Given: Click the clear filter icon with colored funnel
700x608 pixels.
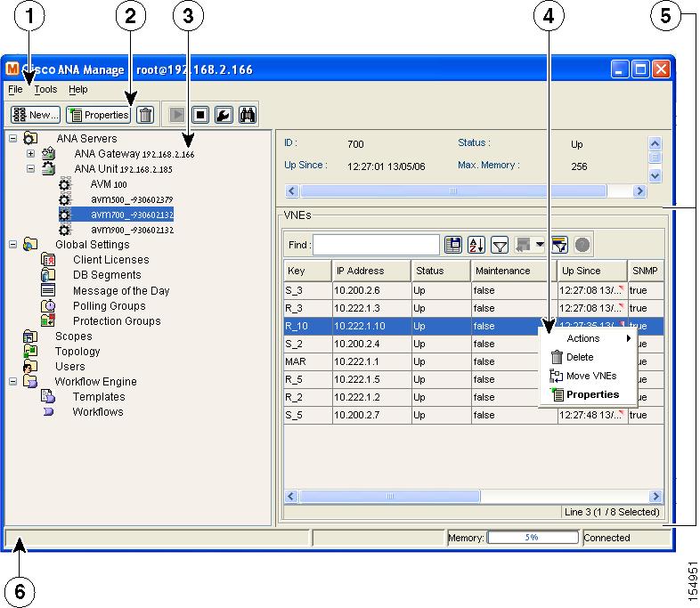Looking at the screenshot, I should click(x=559, y=245).
